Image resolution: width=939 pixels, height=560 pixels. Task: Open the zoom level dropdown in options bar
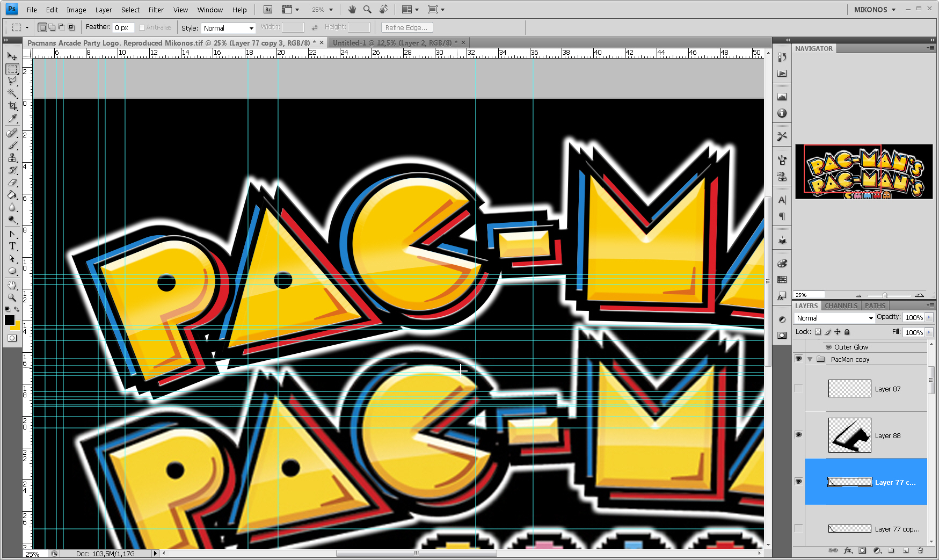(332, 9)
